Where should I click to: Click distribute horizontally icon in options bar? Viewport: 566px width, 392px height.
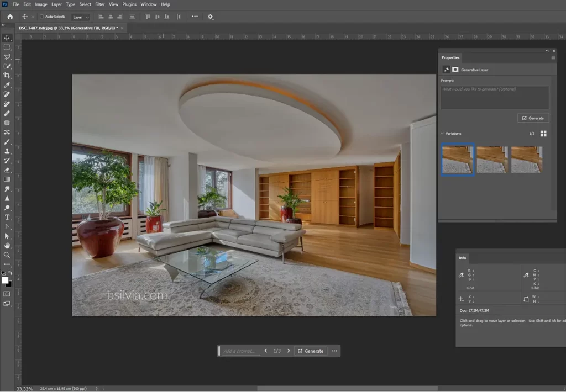pos(179,17)
